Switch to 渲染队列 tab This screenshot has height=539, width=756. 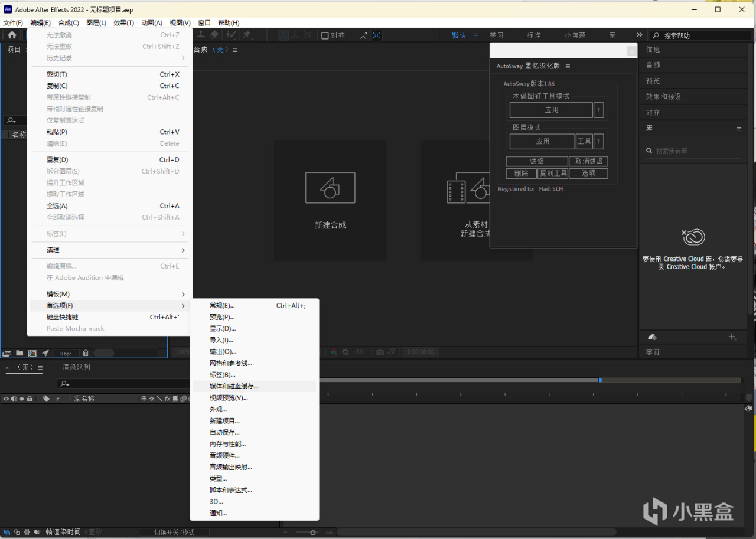point(77,367)
